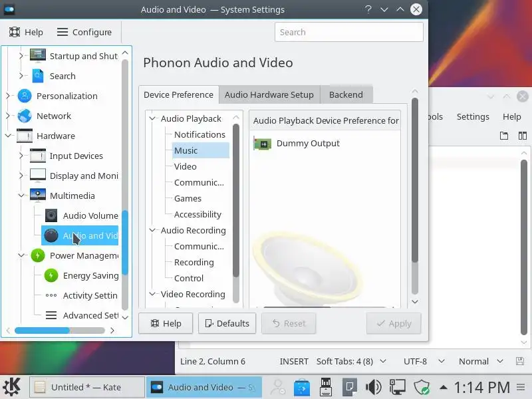
Task: Expand the Network category
Action: [8, 116]
